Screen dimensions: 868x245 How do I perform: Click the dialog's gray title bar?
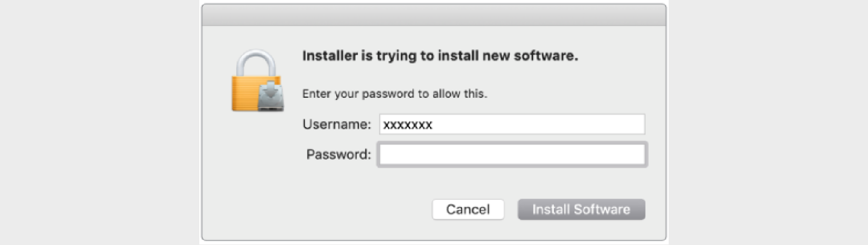click(x=434, y=15)
